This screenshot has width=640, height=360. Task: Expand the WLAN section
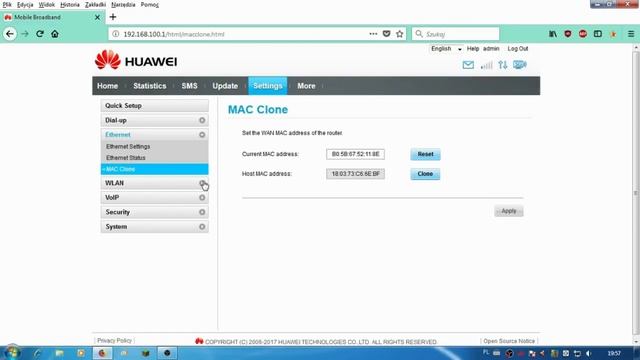(x=202, y=183)
